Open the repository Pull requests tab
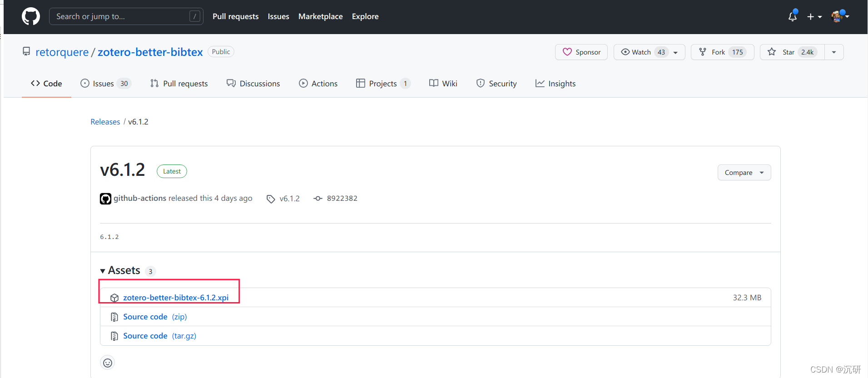Image resolution: width=868 pixels, height=378 pixels. [179, 84]
